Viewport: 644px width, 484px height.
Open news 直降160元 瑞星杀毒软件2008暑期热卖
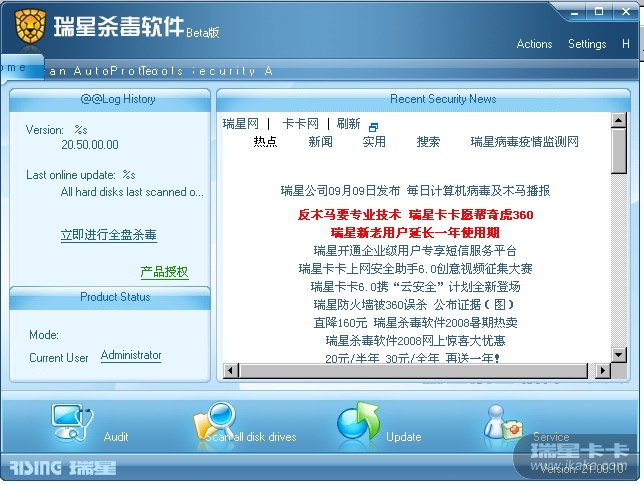click(x=415, y=323)
